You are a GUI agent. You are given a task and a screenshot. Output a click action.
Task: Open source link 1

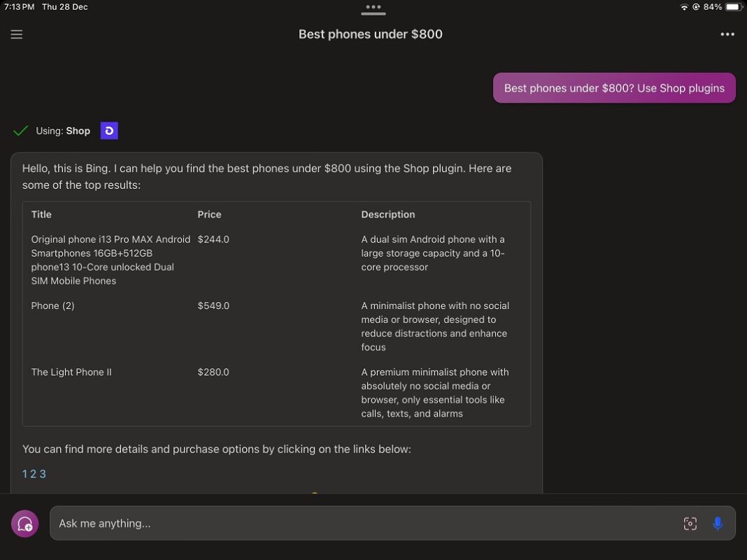[25, 474]
